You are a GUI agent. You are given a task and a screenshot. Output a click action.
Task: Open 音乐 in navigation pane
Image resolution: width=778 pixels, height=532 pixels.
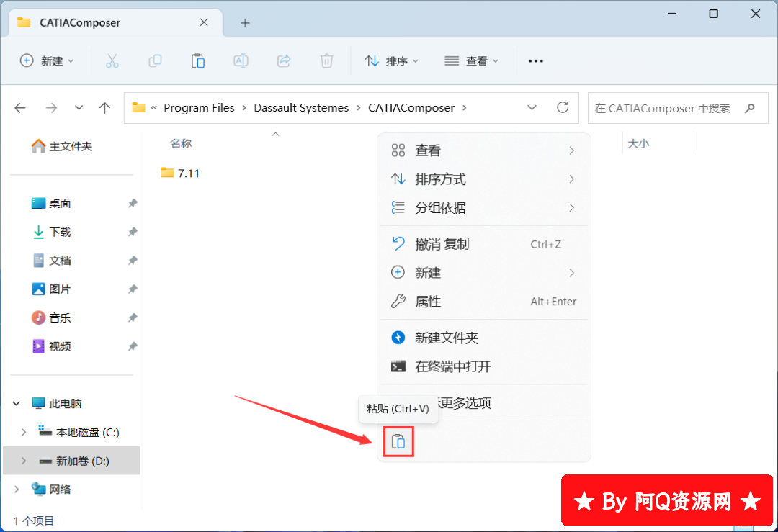point(52,317)
